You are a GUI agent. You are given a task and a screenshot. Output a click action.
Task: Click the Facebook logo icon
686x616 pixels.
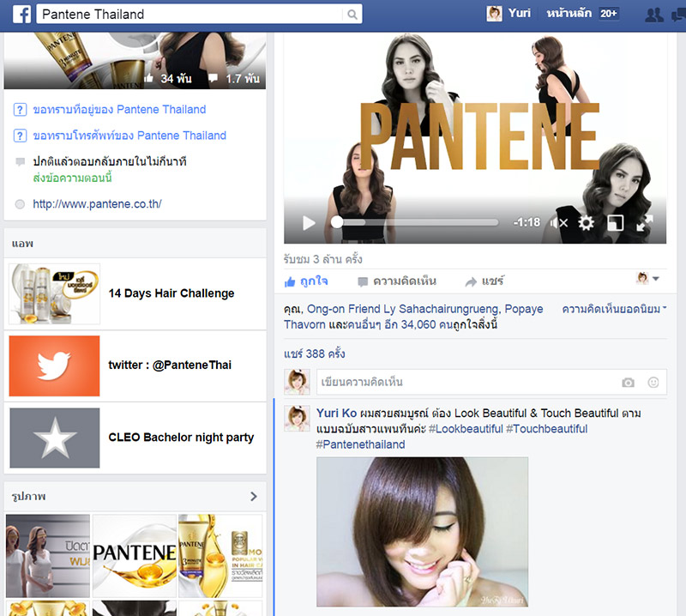(x=21, y=15)
